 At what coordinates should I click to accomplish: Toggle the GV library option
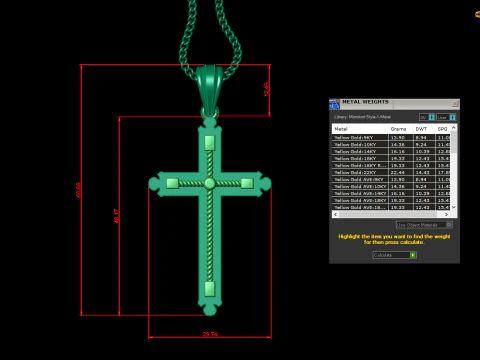(x=427, y=117)
